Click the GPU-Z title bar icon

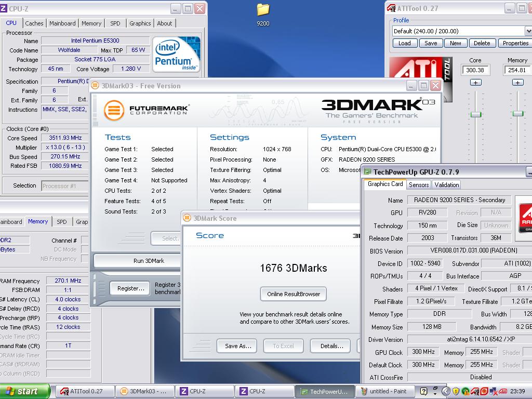click(x=367, y=171)
